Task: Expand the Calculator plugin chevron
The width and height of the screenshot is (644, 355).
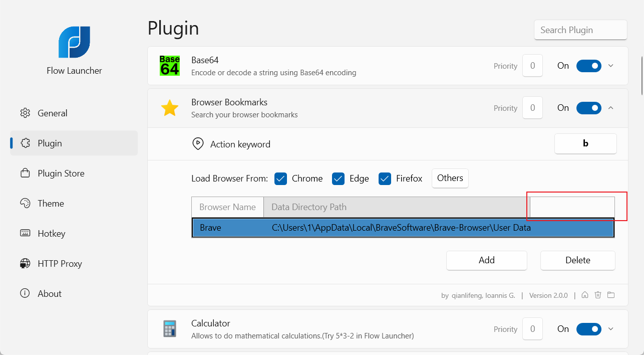Action: coord(610,329)
